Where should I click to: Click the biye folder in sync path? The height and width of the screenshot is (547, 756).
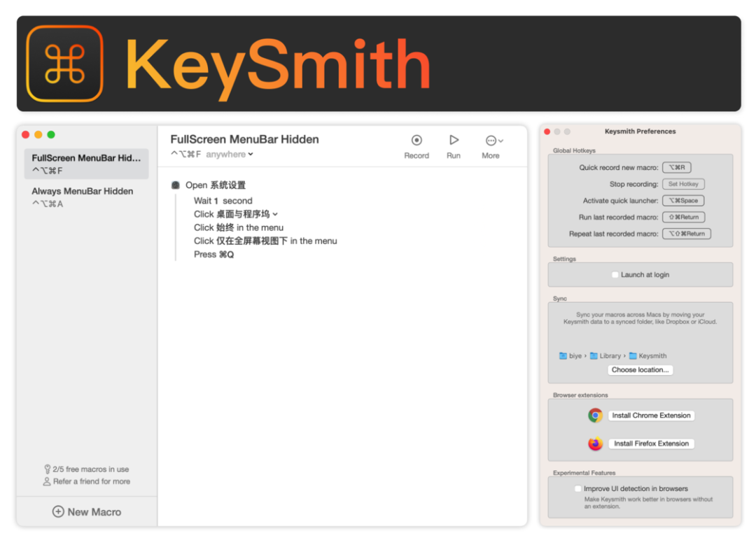click(570, 356)
